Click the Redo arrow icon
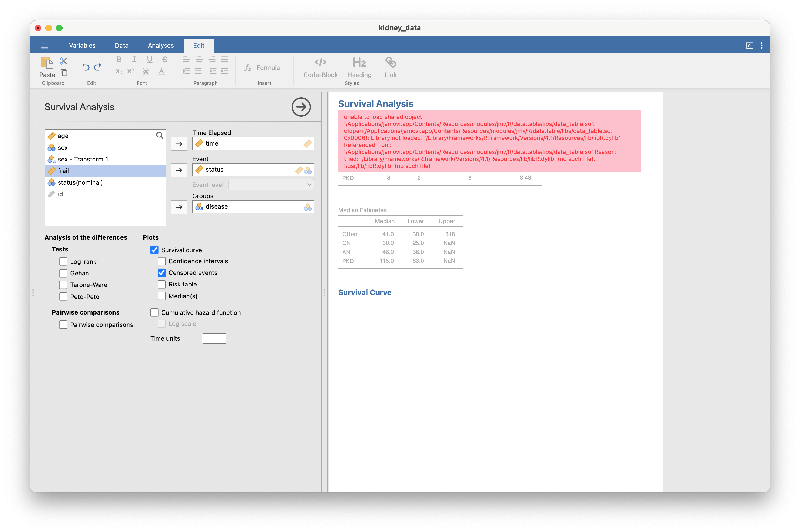This screenshot has height=532, width=800. 97,67
